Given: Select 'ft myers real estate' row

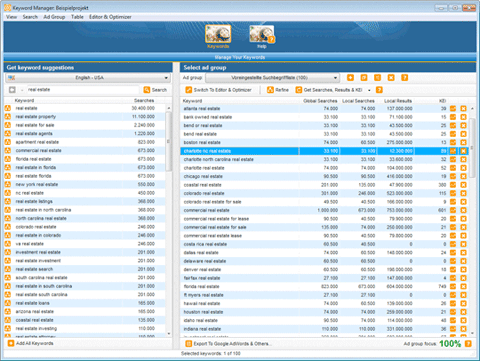Looking at the screenshot, I should 324,295.
